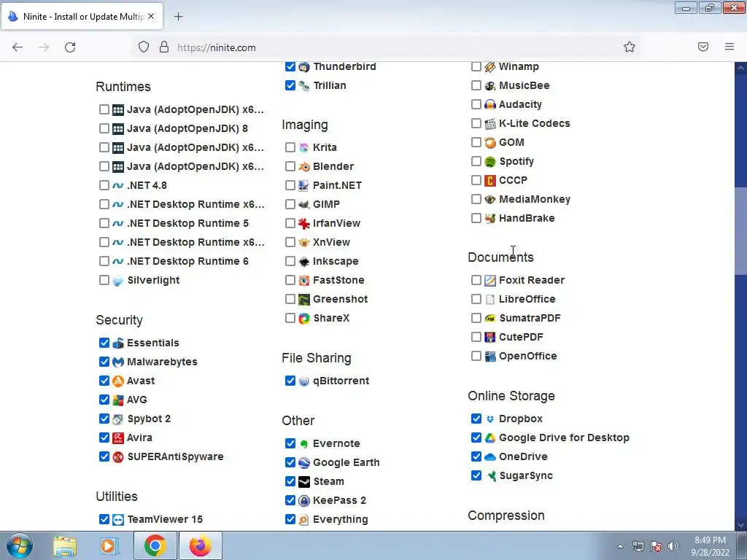Uncheck the SUPERAntiSpyware checkbox
The height and width of the screenshot is (560, 747).
pyautogui.click(x=104, y=456)
